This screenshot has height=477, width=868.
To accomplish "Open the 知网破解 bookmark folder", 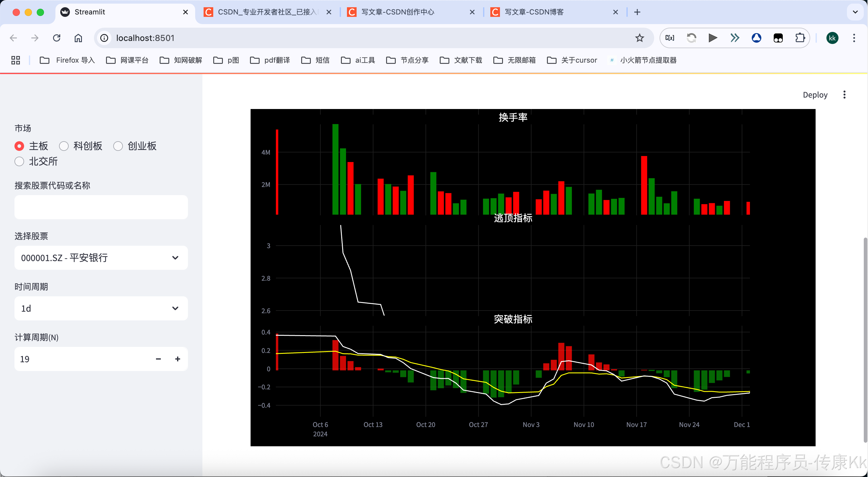I will [181, 60].
